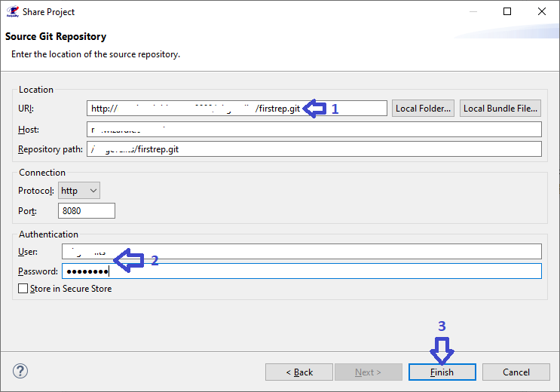Click the 'Source Git Repository' heading
Screen dimensions: 560x392
point(56,36)
